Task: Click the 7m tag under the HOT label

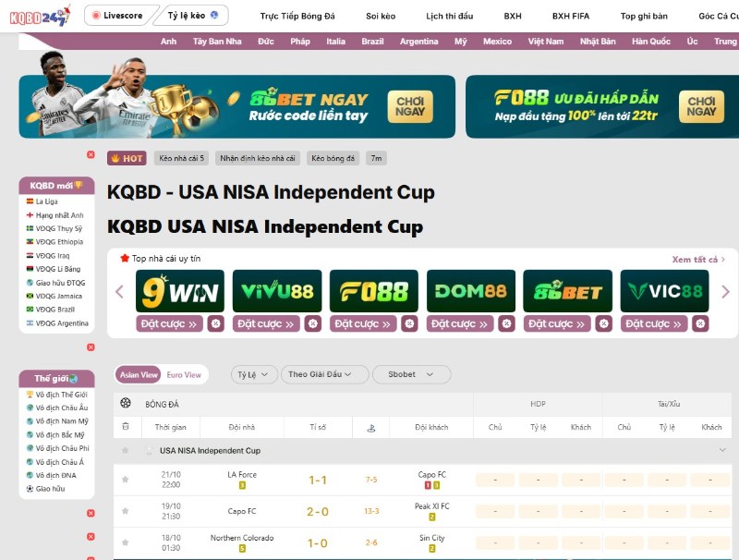Action: point(375,158)
